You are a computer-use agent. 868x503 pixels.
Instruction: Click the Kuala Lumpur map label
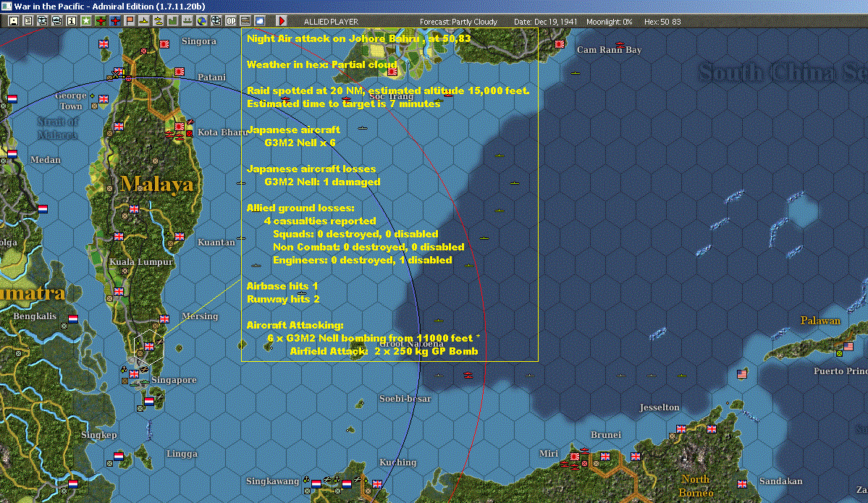click(141, 262)
